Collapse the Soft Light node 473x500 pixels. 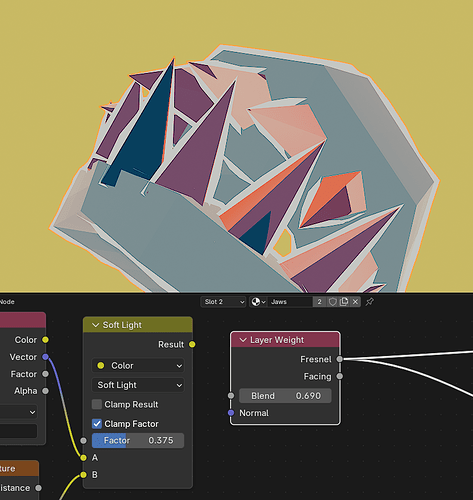95,325
